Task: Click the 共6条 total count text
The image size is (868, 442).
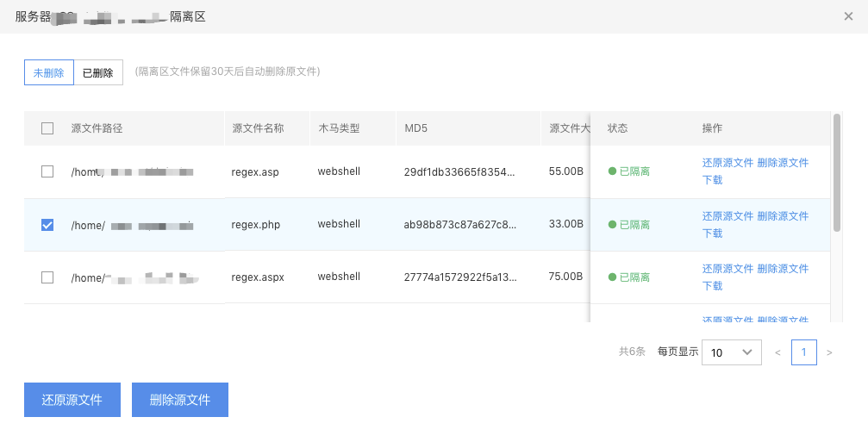Action: tap(632, 352)
